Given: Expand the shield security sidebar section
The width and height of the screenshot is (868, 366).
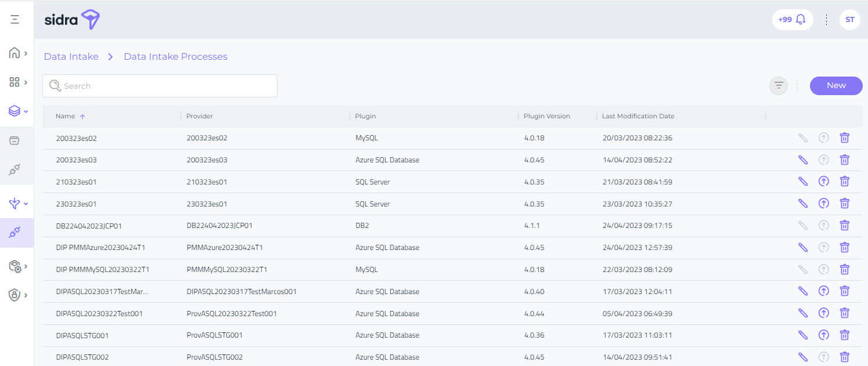Looking at the screenshot, I should 17,295.
